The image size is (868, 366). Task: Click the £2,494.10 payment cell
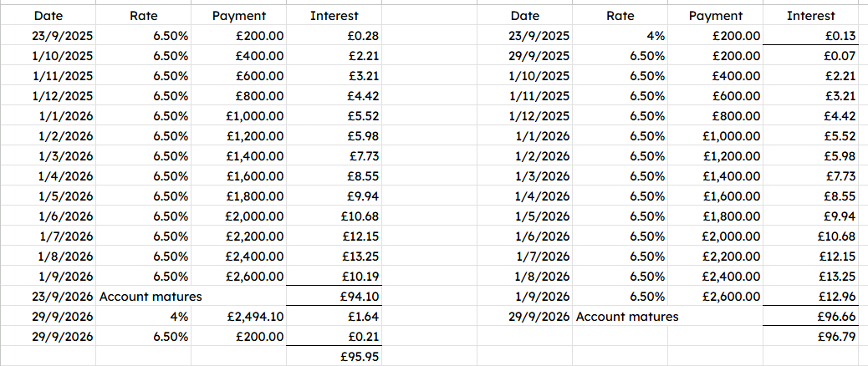pyautogui.click(x=238, y=317)
